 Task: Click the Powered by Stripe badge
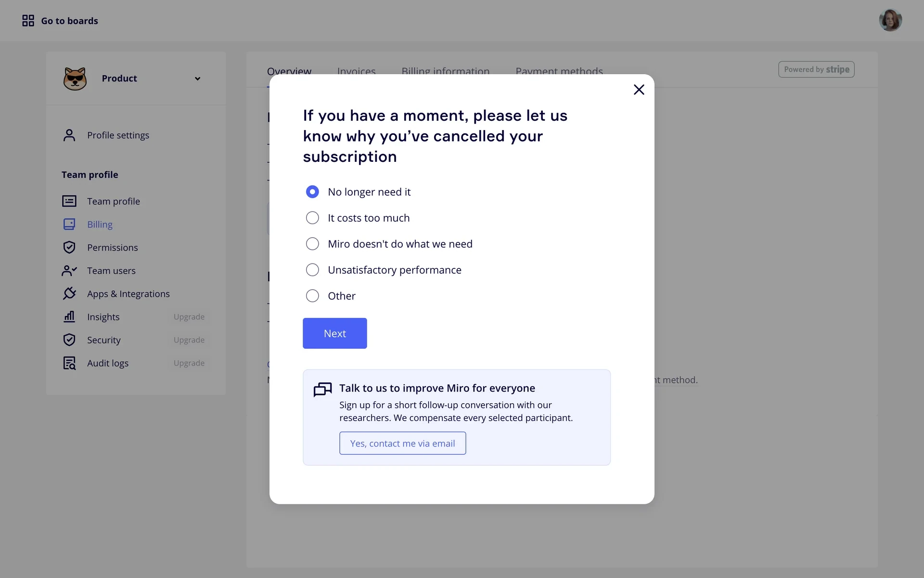pyautogui.click(x=816, y=69)
